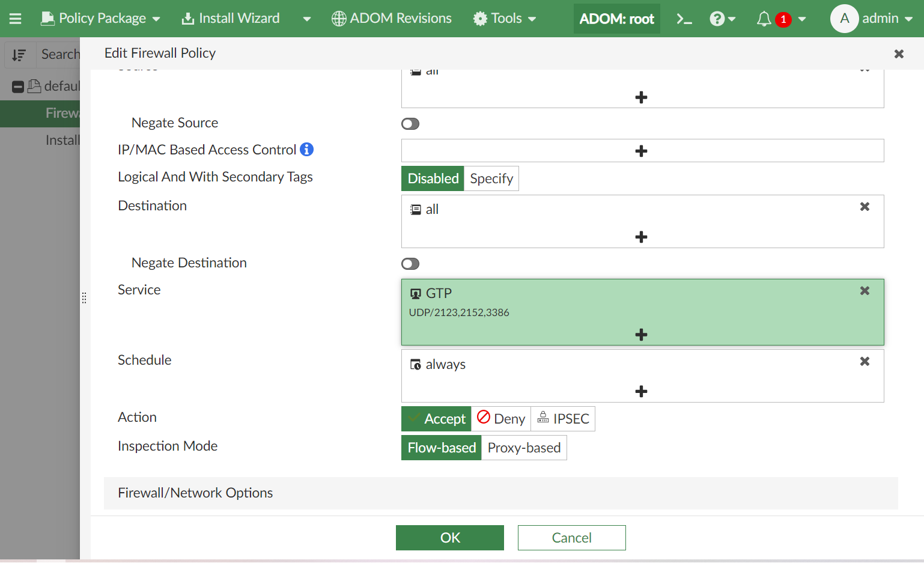The width and height of the screenshot is (924, 563).
Task: Remove the GTP service entry
Action: click(865, 291)
